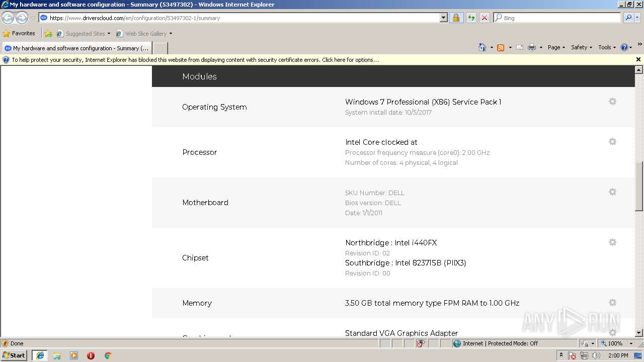Click the Intel Core clocked at text
The image size is (644, 362).
(381, 142)
